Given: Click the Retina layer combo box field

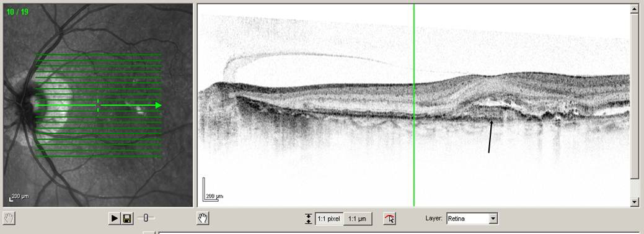Looking at the screenshot, I should pos(472,218).
